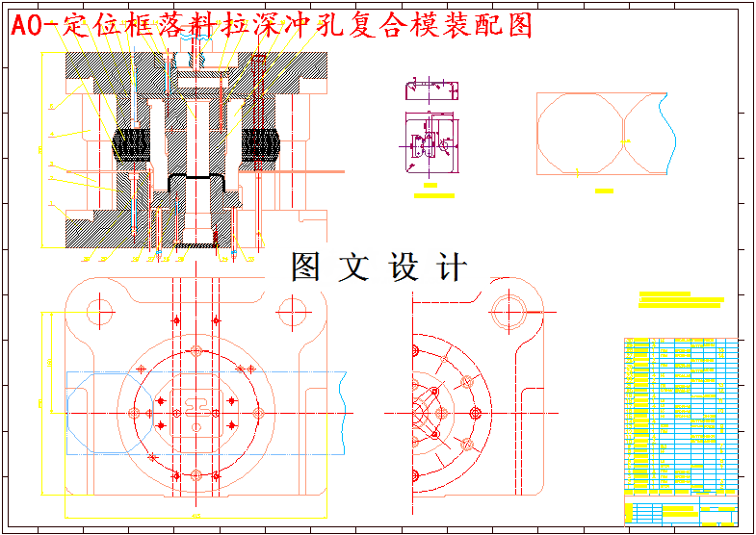Select the black drawn-cup workpiece outline in section
756x535 pixels.
(x=196, y=184)
